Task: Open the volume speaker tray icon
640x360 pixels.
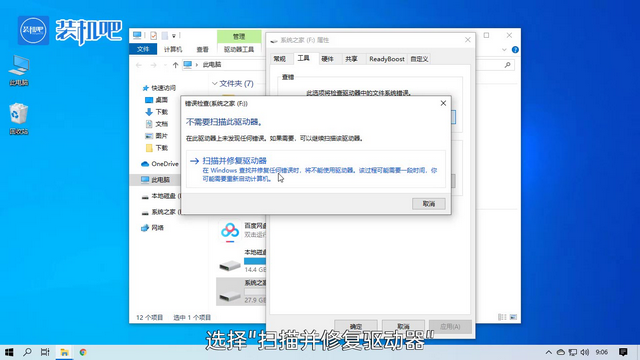Action: pos(584,352)
